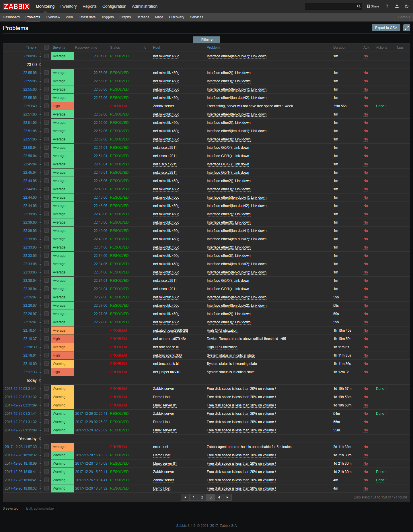Open the Zabbix Share link
This screenshot has width=413, height=532.
pyautogui.click(x=373, y=6)
